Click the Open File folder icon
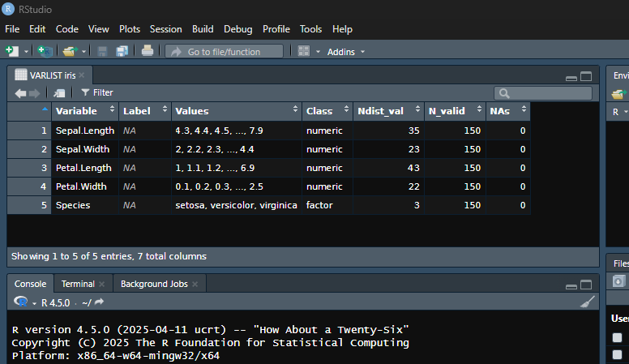The width and height of the screenshot is (629, 364). [69, 51]
